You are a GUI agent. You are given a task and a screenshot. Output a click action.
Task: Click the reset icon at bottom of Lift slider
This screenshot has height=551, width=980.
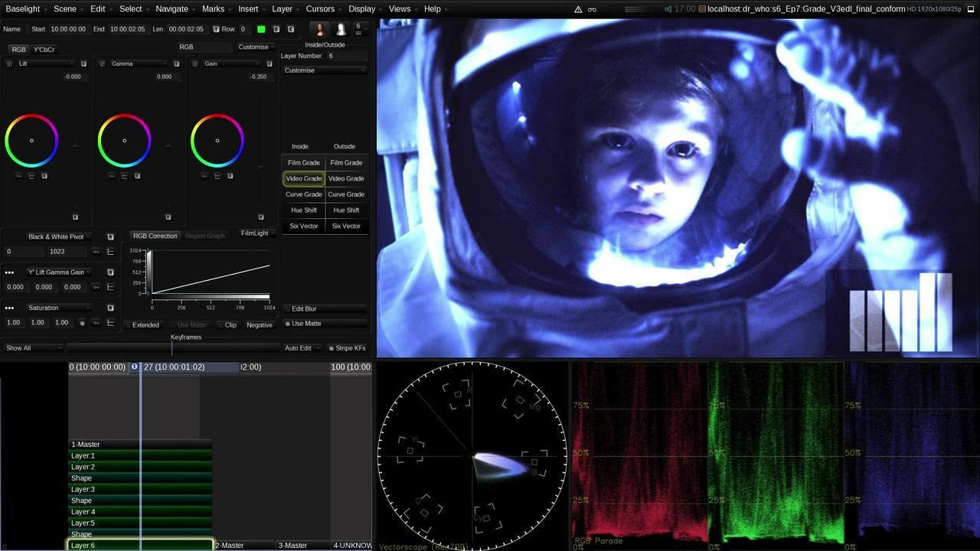75,217
